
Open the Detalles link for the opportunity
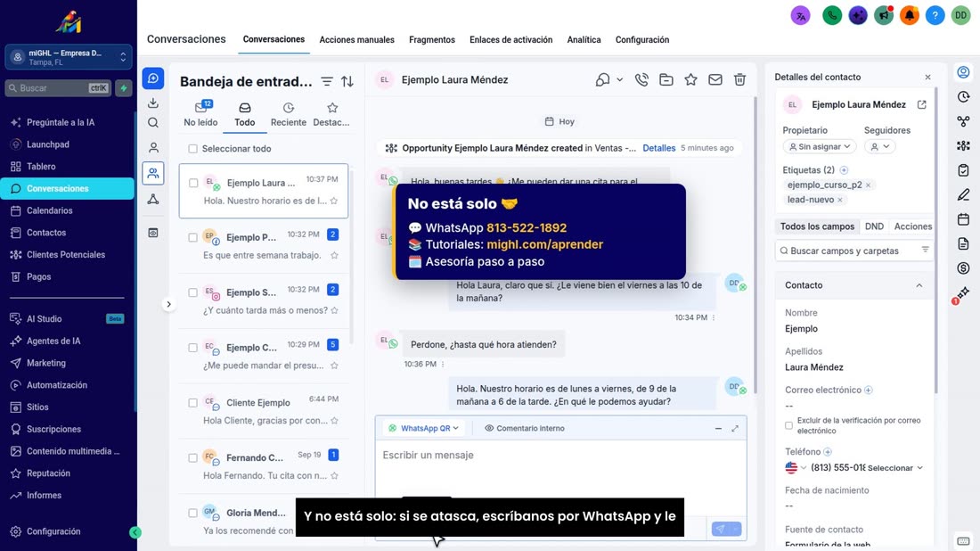coord(658,148)
